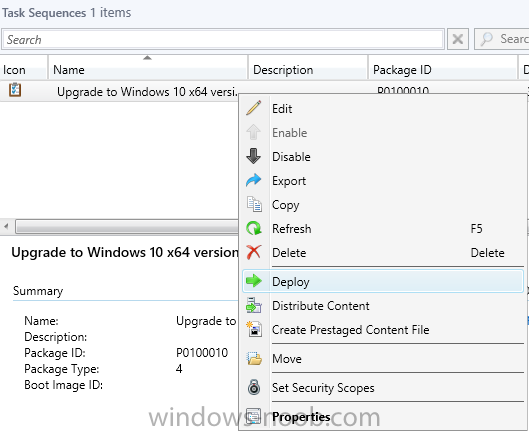Image resolution: width=529 pixels, height=432 pixels.
Task: Click the task sequence clipboard icon
Action: tap(15, 90)
